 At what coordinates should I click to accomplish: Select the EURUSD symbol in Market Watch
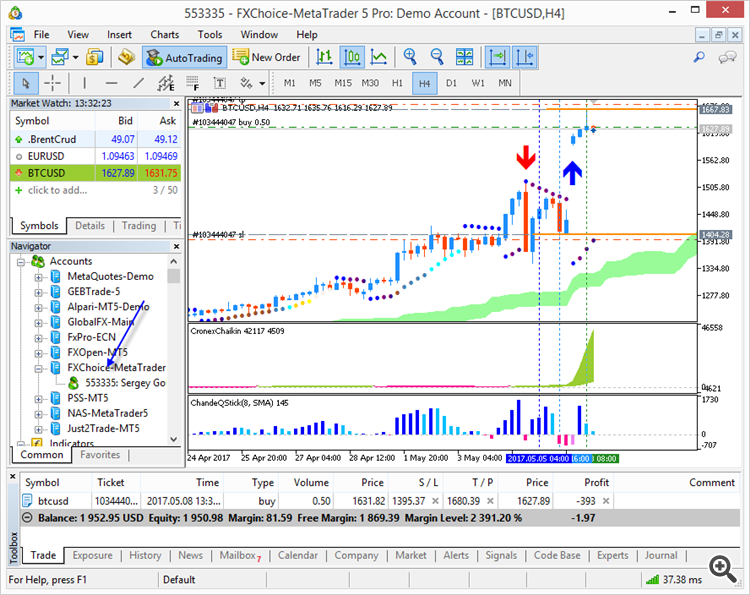click(x=49, y=156)
